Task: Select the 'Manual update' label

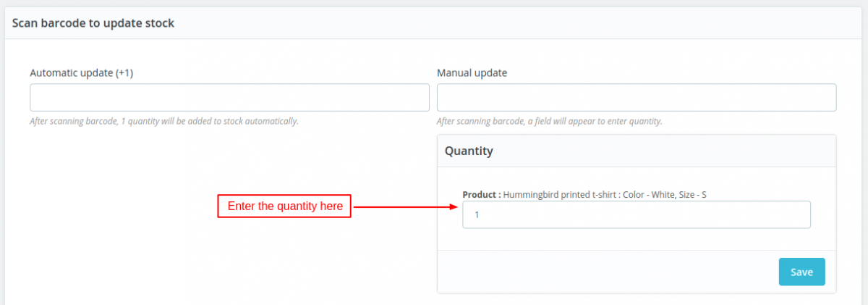Action: (472, 73)
